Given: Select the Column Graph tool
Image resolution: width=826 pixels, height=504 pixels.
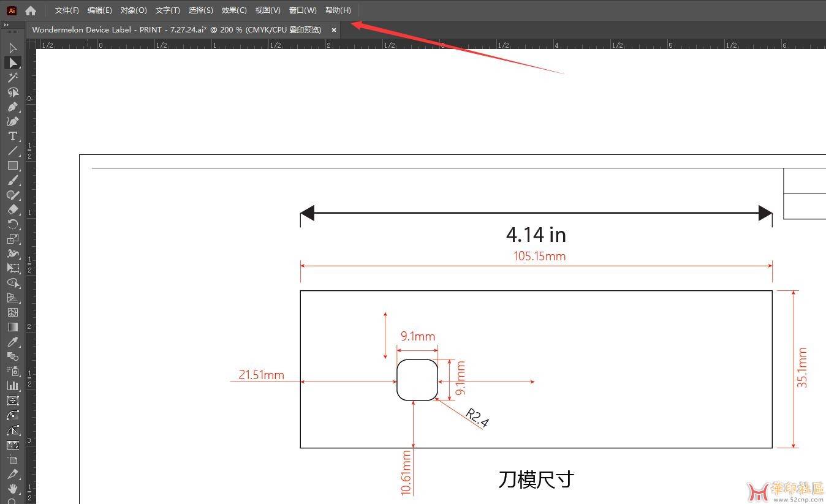Looking at the screenshot, I should [x=13, y=386].
